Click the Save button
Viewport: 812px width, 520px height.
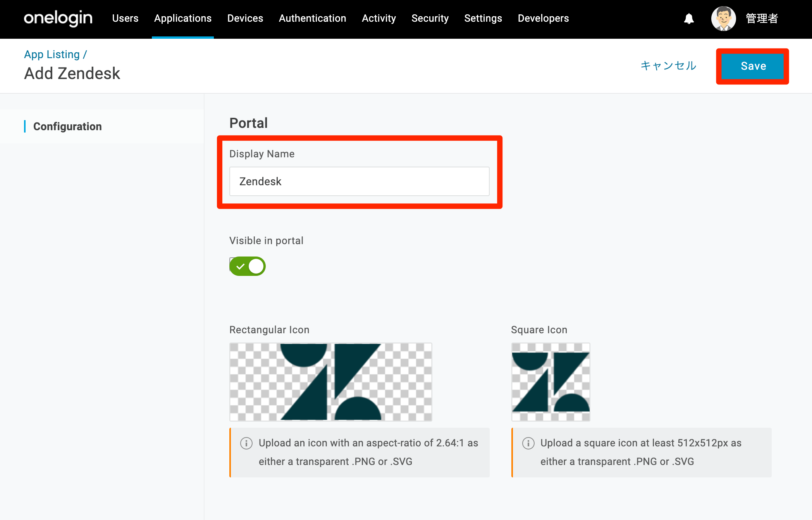753,66
